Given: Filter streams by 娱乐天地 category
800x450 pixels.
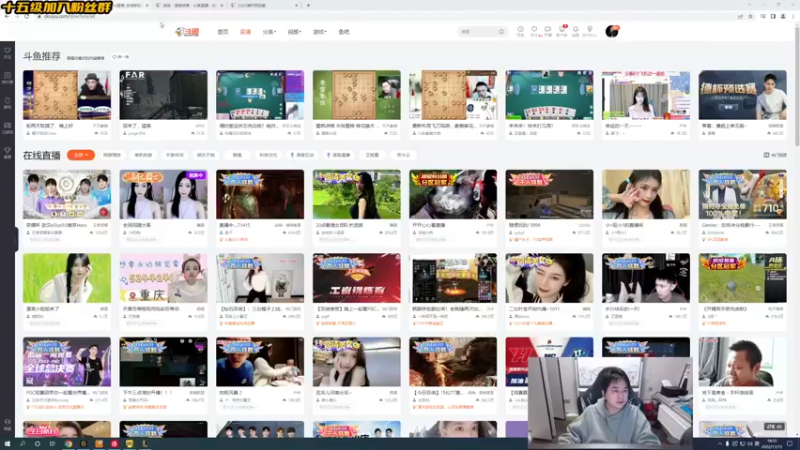Looking at the screenshot, I should pyautogui.click(x=206, y=155).
